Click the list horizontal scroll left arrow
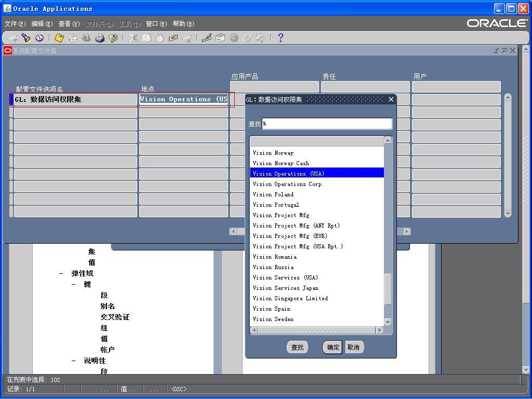Screen dimensions: 532x399 (254, 330)
